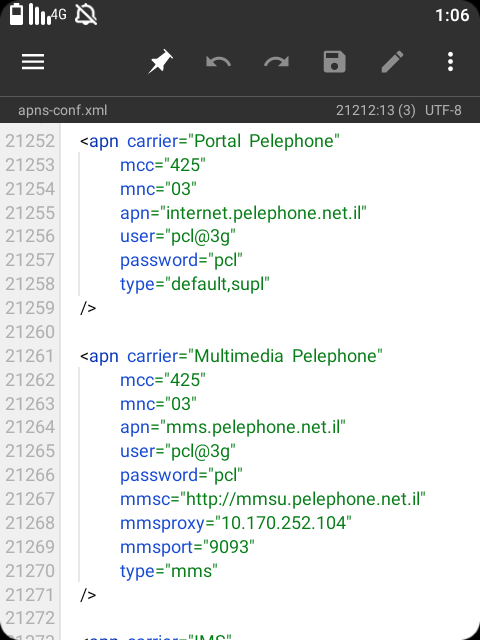Viewport: 480px width, 640px height.
Task: Tap line number 21252
Action: click(30, 141)
